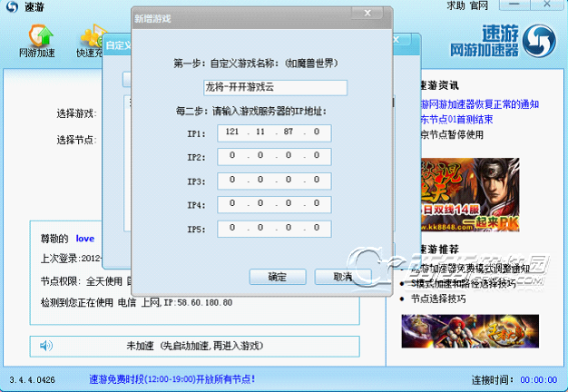Click the version number 3.4.4.0426
This screenshot has height=392, width=568.
click(x=32, y=380)
